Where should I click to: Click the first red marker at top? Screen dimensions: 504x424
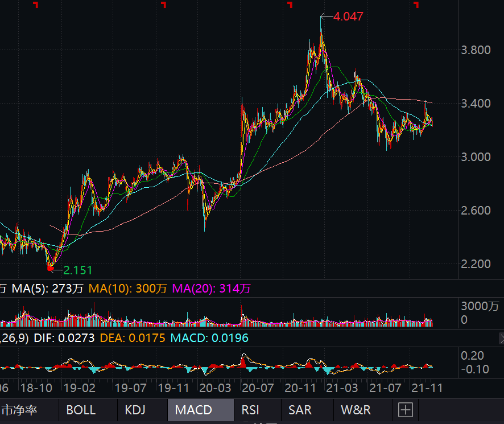(36, 5)
